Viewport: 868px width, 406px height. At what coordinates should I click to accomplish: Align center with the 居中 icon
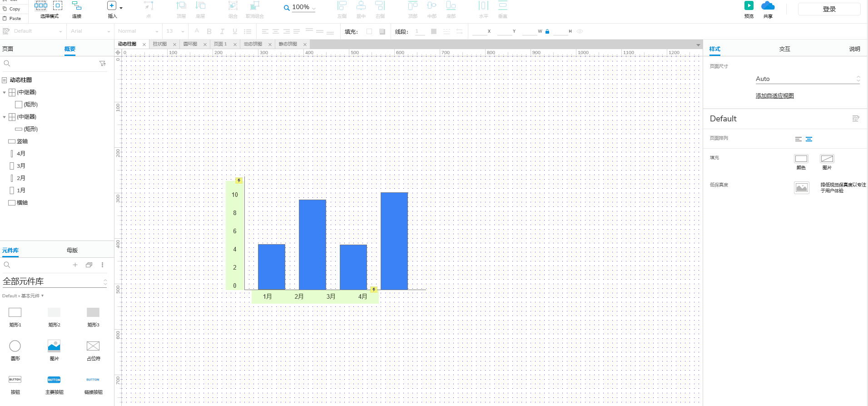[x=361, y=6]
